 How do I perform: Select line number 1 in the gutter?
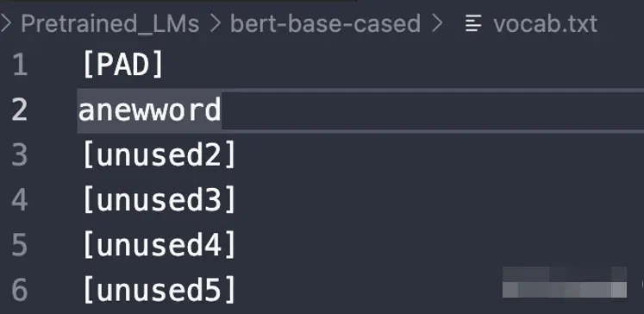click(20, 65)
